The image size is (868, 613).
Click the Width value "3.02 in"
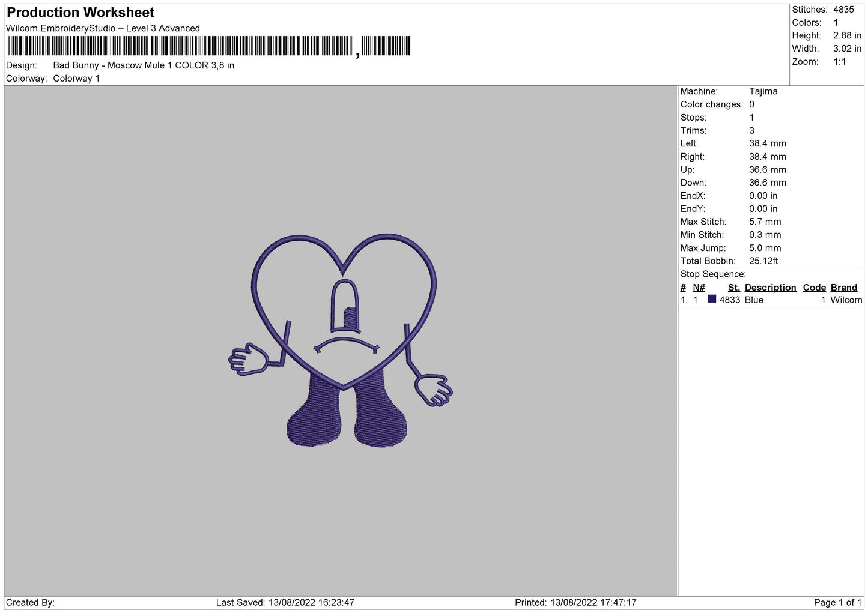(x=847, y=49)
